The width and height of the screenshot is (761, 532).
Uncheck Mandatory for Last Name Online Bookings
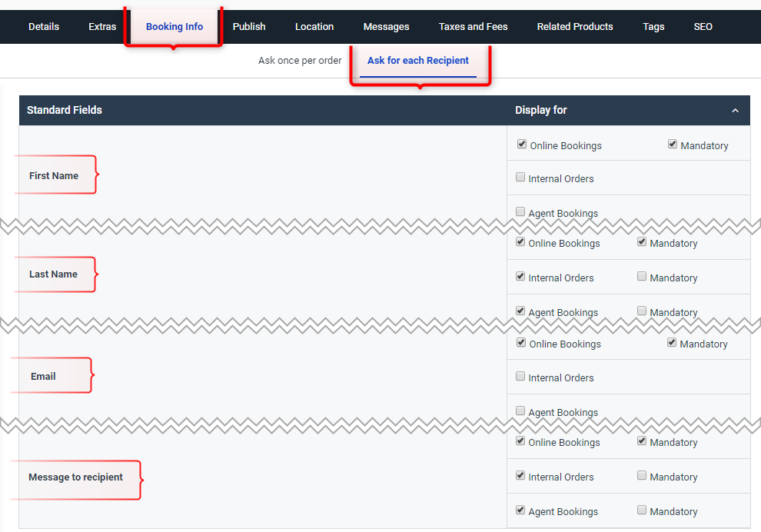pyautogui.click(x=642, y=241)
